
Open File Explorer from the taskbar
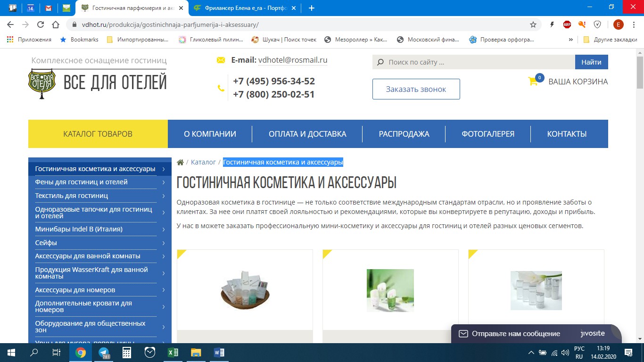tap(196, 353)
